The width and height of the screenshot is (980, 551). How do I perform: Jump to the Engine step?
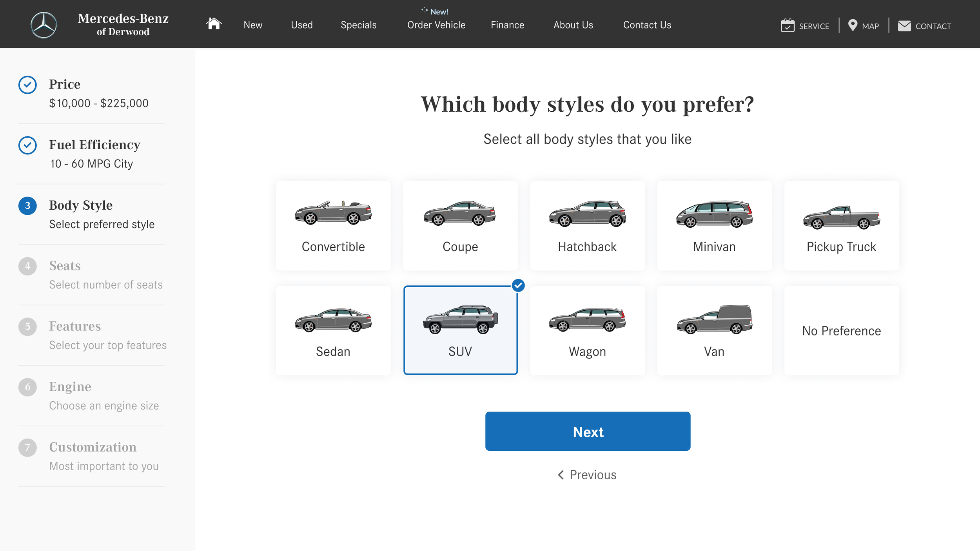point(70,387)
